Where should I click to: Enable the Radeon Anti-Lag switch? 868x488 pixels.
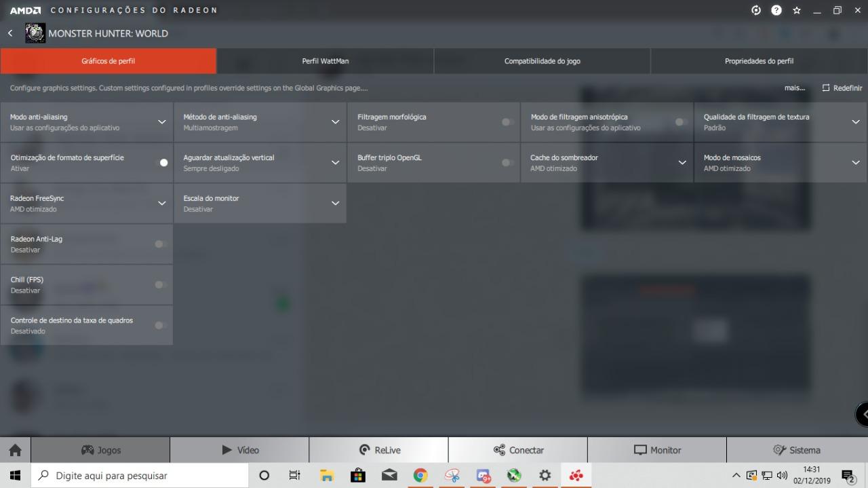pyautogui.click(x=161, y=244)
